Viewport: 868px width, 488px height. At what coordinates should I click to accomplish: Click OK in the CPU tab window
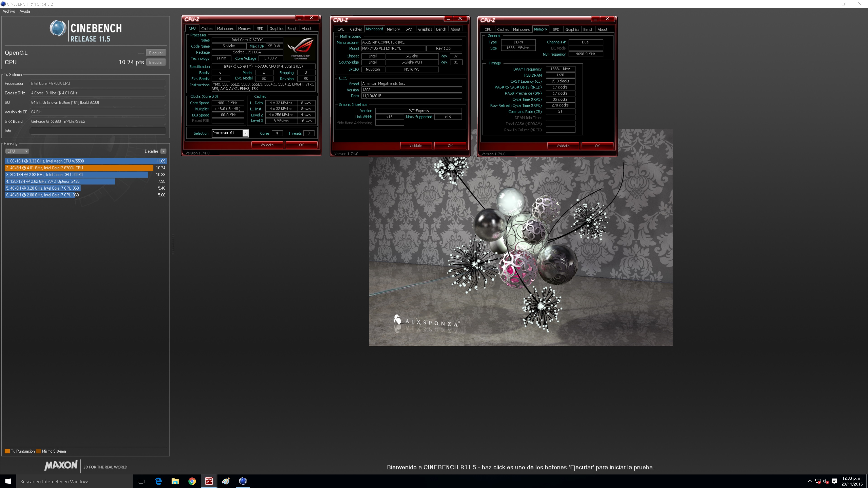[x=301, y=145]
